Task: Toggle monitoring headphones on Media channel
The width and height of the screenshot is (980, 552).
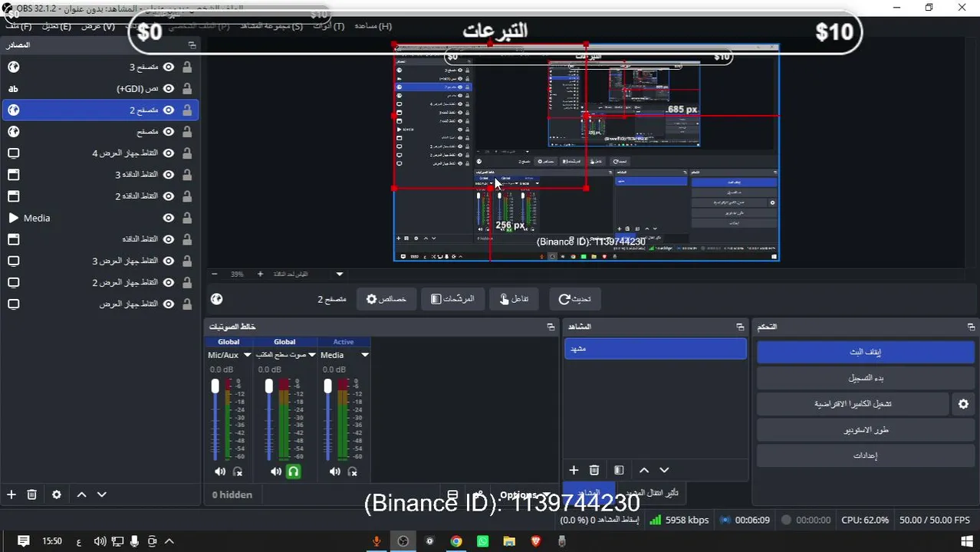Action: tap(353, 472)
